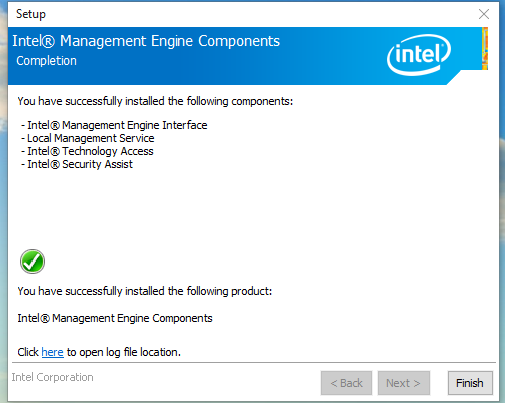Viewport: 505px width, 403px height.
Task: Click the Setup title bar text
Action: coord(31,14)
